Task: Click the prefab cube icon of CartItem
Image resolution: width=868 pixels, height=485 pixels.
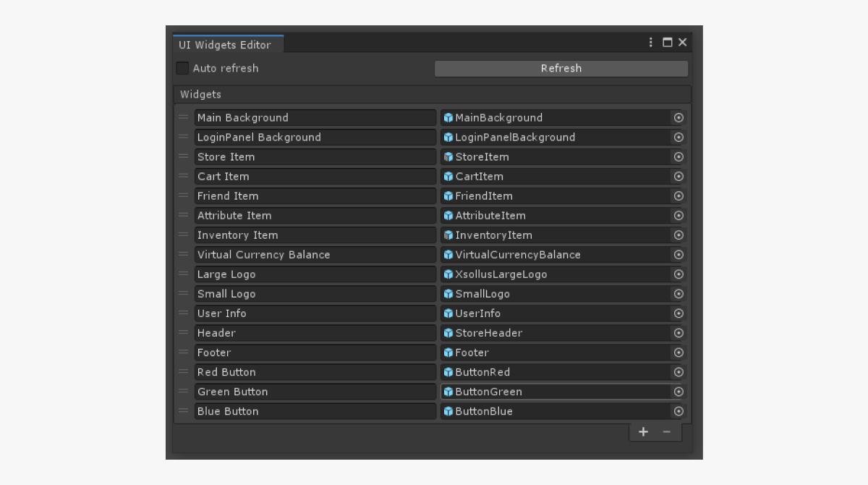Action: coord(448,177)
